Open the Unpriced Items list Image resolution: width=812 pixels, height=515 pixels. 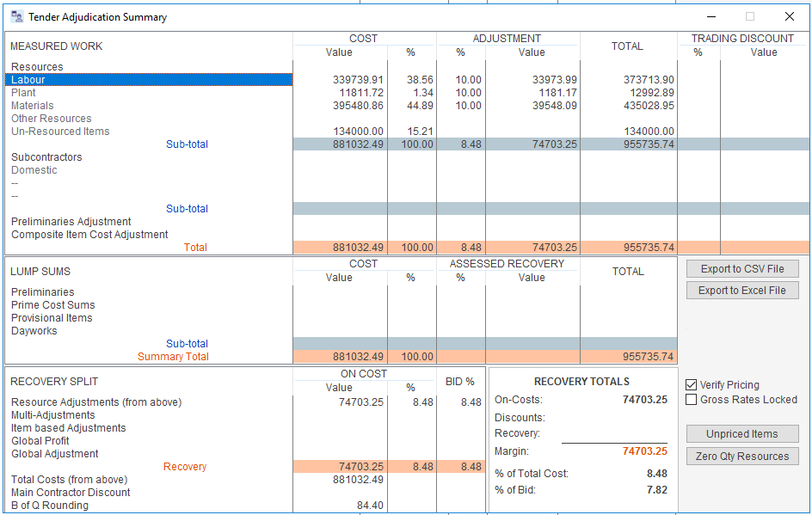tap(741, 434)
